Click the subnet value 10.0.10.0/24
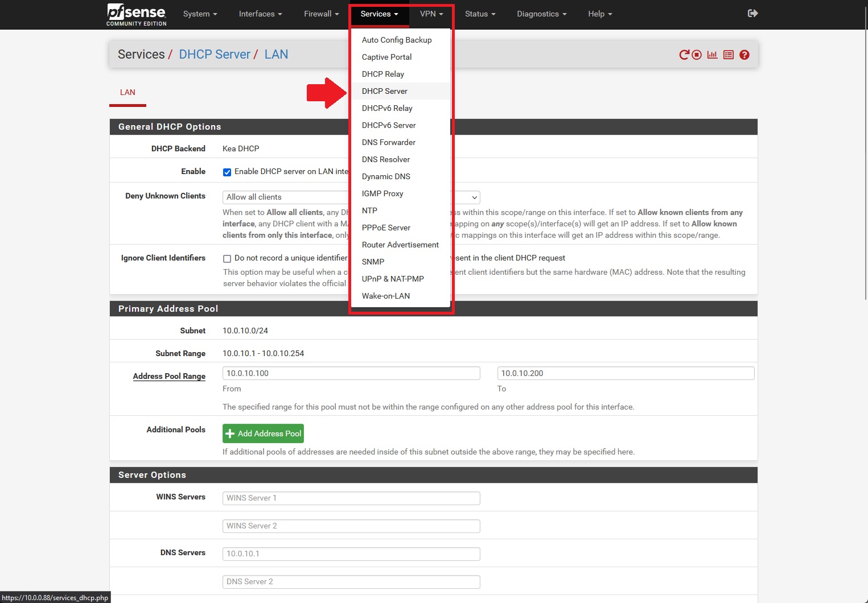Viewport: 868px width, 603px height. coord(245,331)
